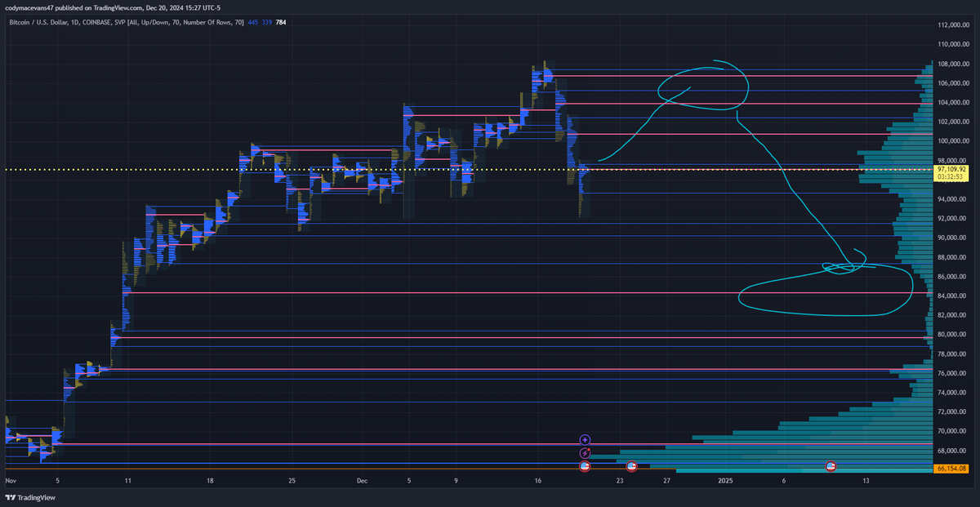Click the 104,000.00 price axis label
This screenshot has width=980, height=507.
coord(952,102)
